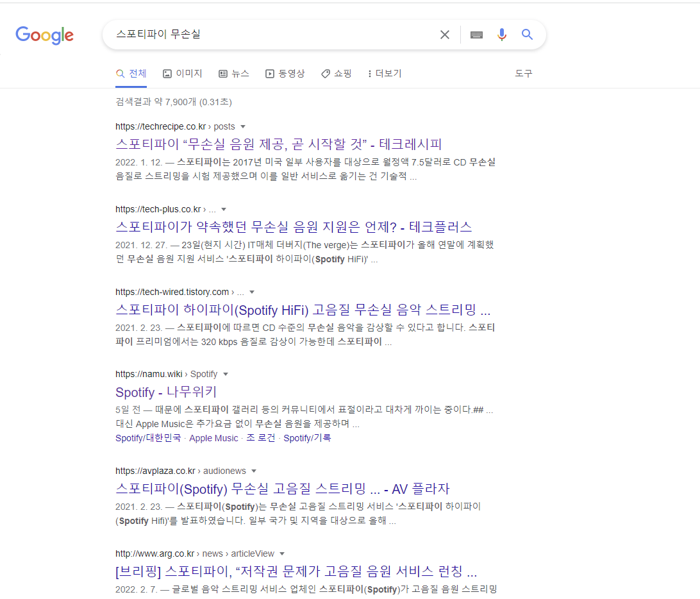Click the snippet starting 5일 전
The width and height of the screenshot is (700, 599).
click(x=304, y=417)
